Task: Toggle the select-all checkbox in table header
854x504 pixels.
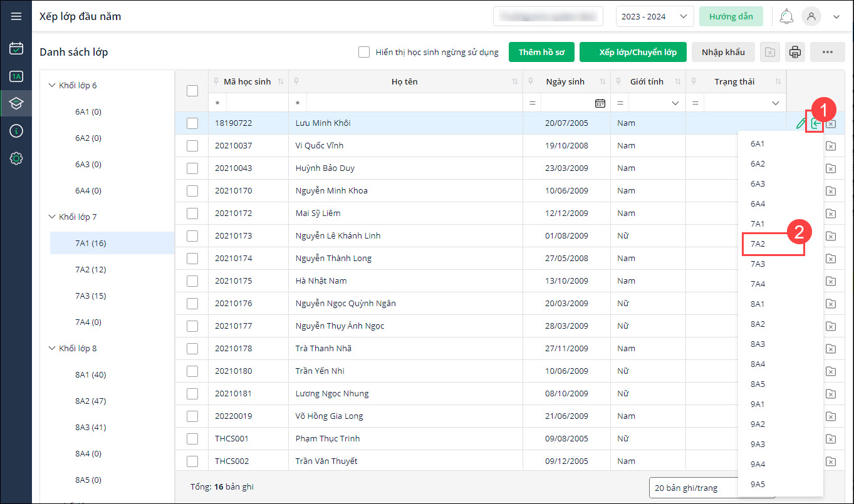Action: 192,91
